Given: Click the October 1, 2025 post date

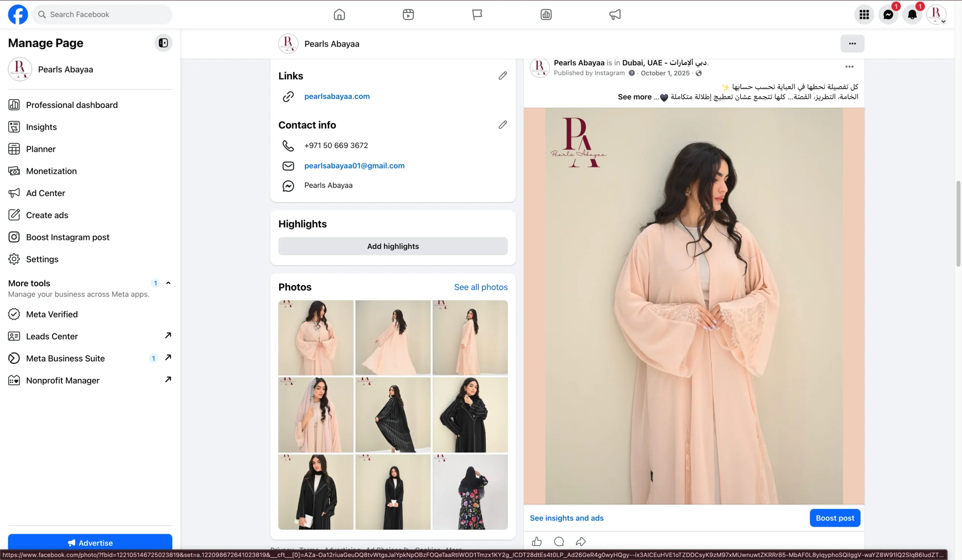Looking at the screenshot, I should point(665,73).
